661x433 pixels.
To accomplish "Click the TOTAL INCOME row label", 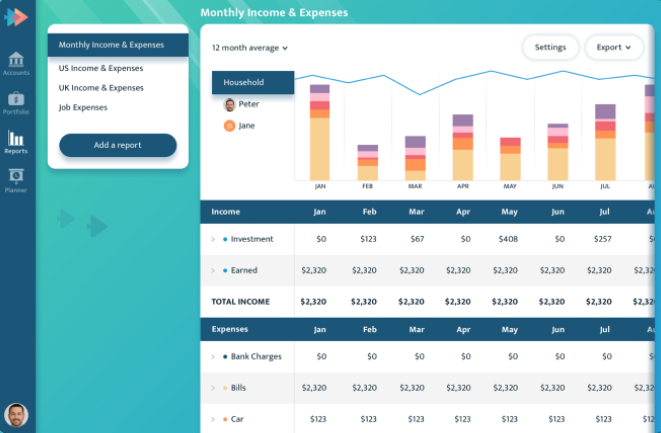I will coord(240,302).
